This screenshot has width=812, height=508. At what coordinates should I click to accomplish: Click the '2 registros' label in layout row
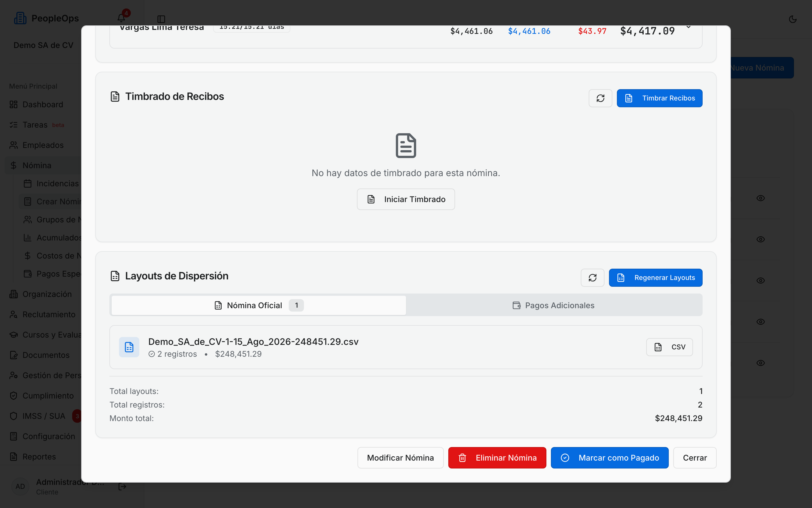(x=177, y=354)
